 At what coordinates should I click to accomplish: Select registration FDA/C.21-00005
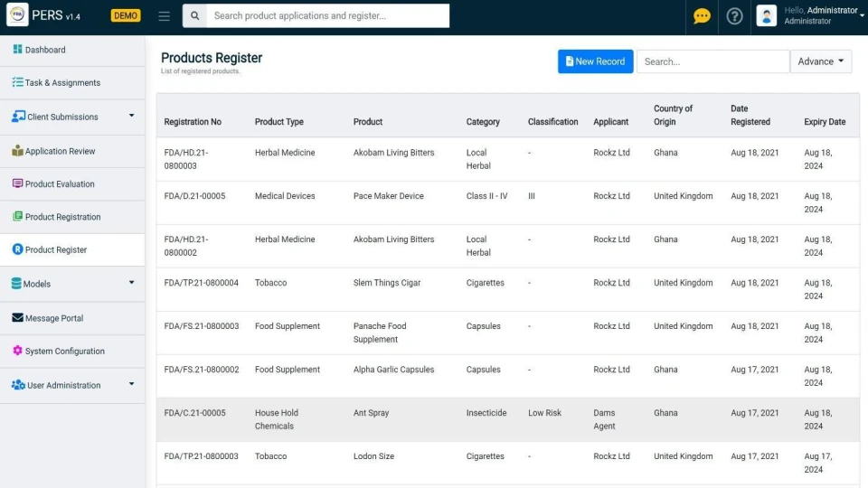(x=194, y=413)
